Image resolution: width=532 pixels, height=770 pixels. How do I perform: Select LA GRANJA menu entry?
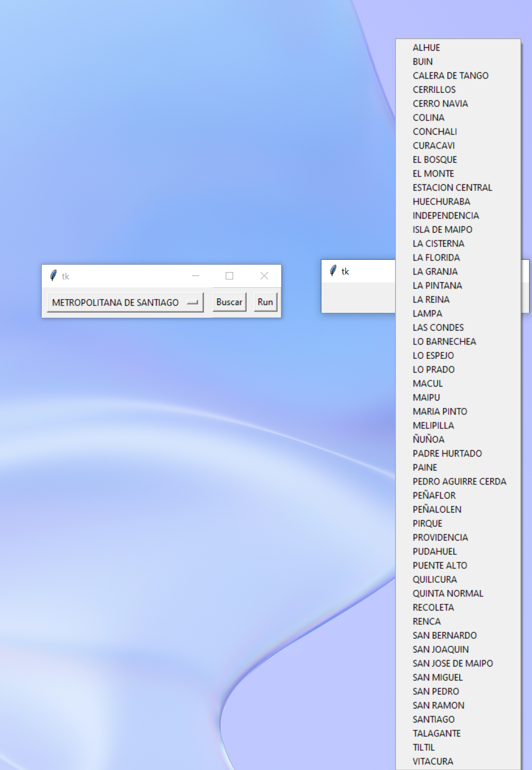point(458,272)
